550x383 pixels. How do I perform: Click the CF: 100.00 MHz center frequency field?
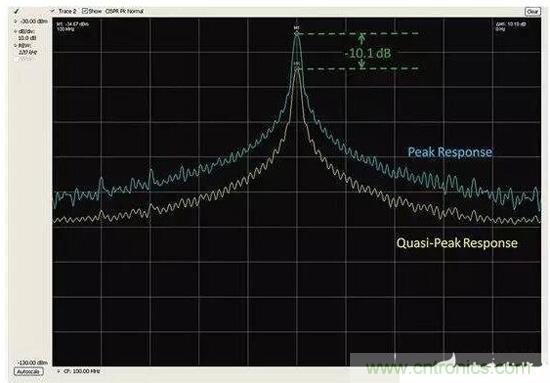point(82,371)
